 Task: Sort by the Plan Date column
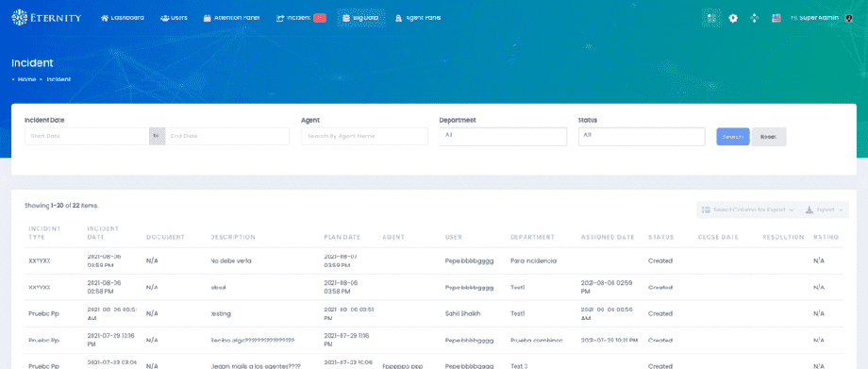point(342,237)
